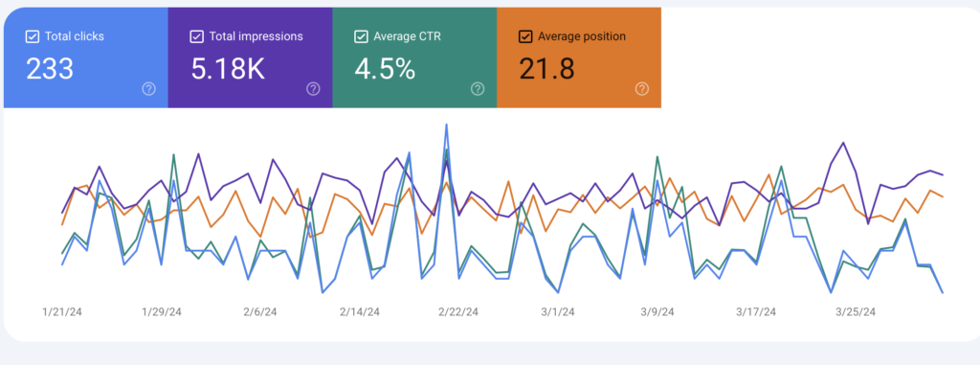The width and height of the screenshot is (980, 365).
Task: Select the 1/29/24 axis date
Action: [162, 311]
